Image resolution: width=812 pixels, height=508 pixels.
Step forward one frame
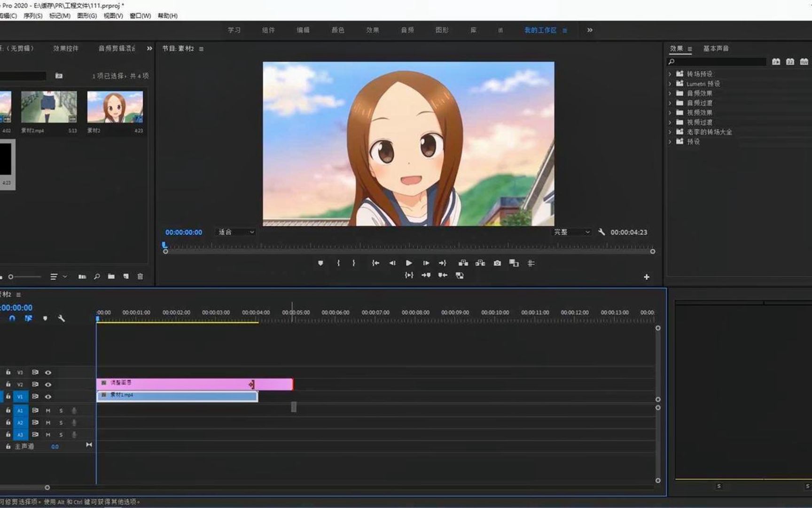click(x=426, y=263)
